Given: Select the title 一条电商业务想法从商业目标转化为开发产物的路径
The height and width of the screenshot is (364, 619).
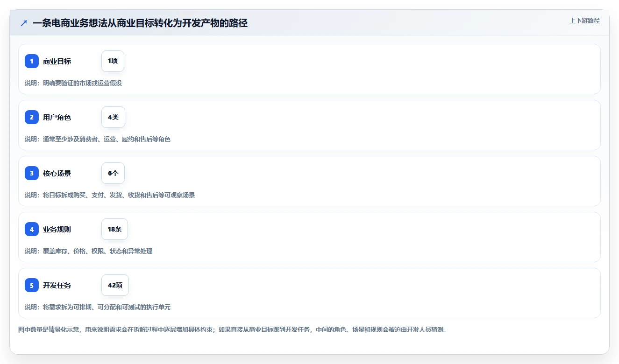Looking at the screenshot, I should point(140,23).
